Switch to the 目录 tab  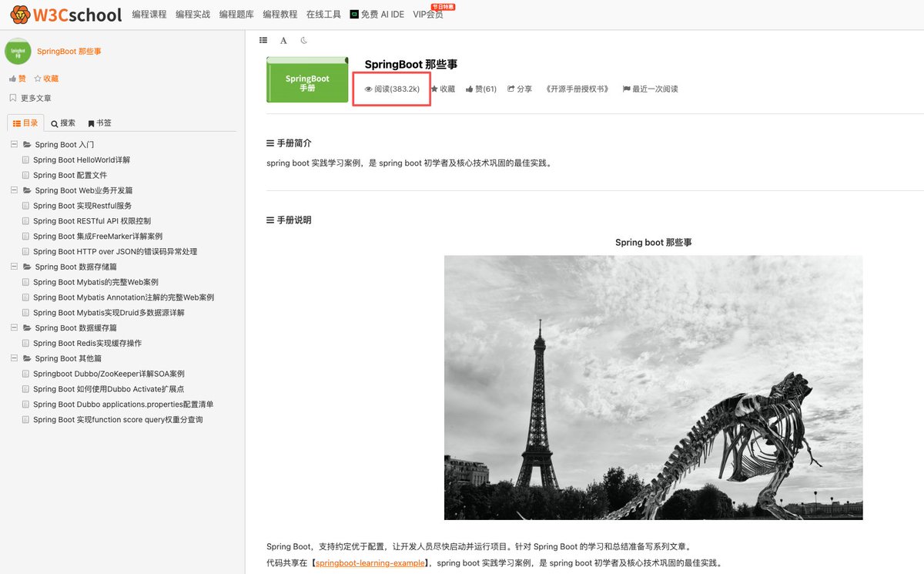tap(25, 123)
